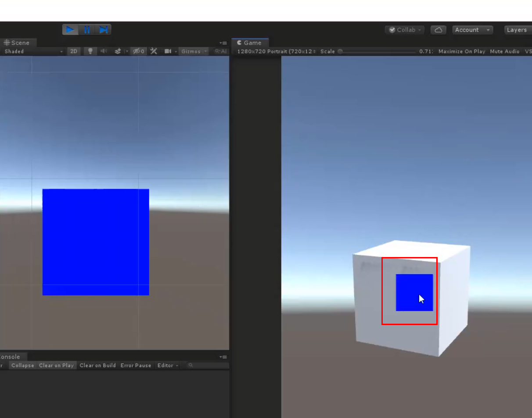The height and width of the screenshot is (418, 532).
Task: Pause the game with the Pause button
Action: [87, 30]
